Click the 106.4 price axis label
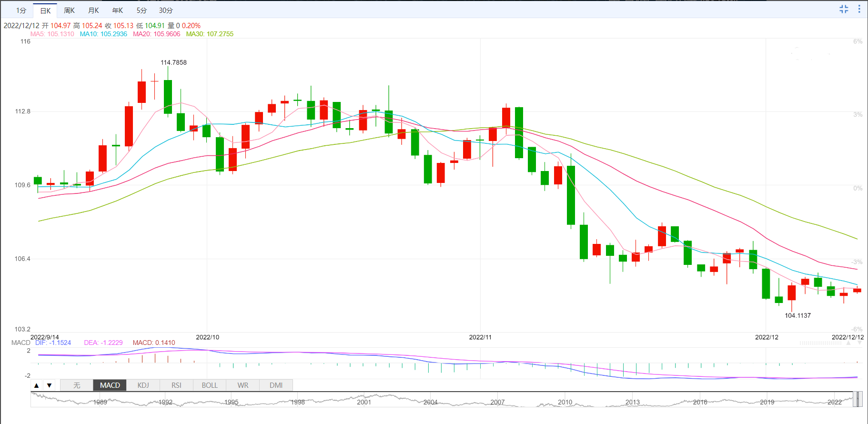The image size is (868, 424). pos(22,259)
